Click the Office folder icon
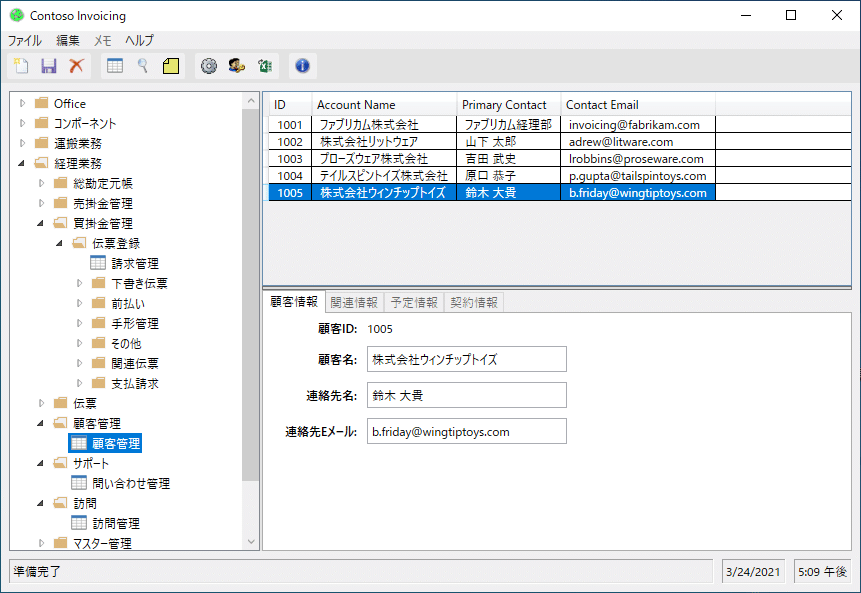The height and width of the screenshot is (593, 861). [x=41, y=103]
